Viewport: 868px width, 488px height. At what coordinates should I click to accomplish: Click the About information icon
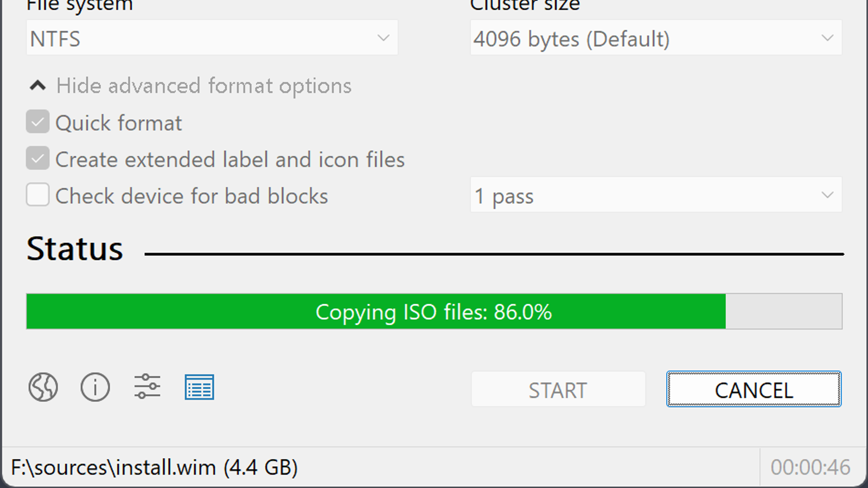[x=95, y=388]
